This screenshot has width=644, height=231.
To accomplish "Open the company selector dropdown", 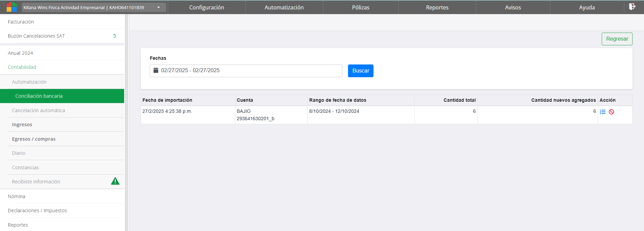I will (x=94, y=7).
